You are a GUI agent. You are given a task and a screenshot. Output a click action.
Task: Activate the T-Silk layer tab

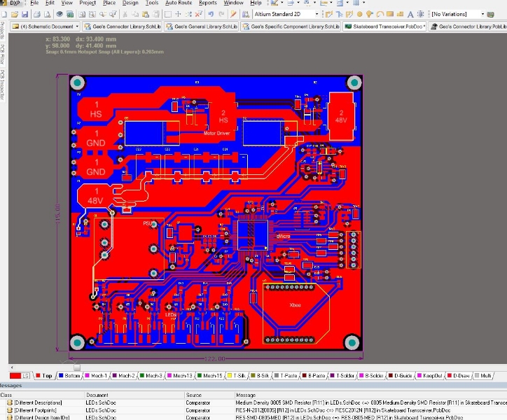[237, 376]
